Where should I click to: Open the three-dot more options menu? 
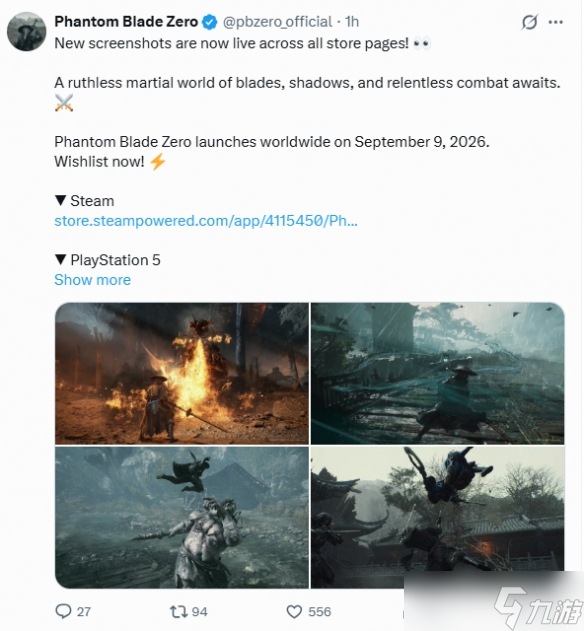[x=556, y=22]
